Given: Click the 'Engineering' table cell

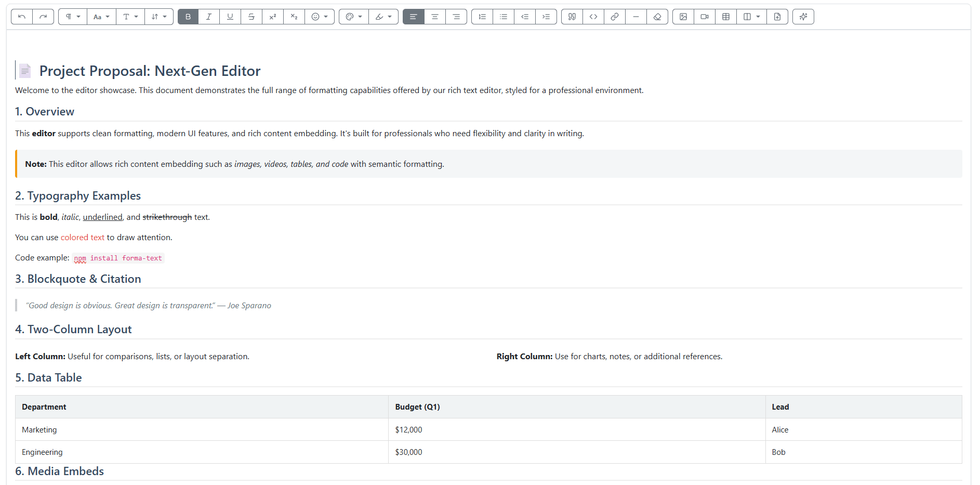Looking at the screenshot, I should pos(202,452).
